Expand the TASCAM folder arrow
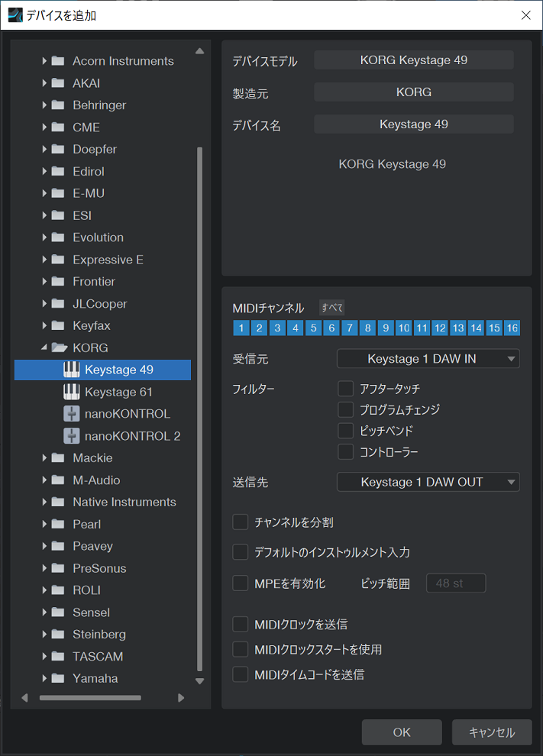The image size is (543, 756). 44,656
